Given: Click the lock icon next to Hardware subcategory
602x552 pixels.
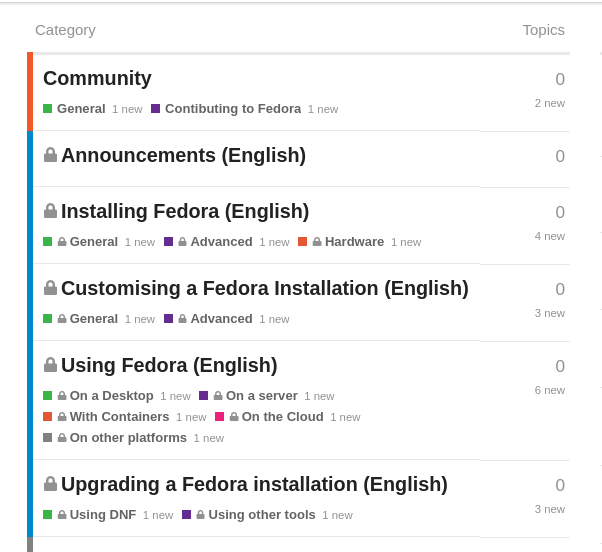Looking at the screenshot, I should pos(317,242).
